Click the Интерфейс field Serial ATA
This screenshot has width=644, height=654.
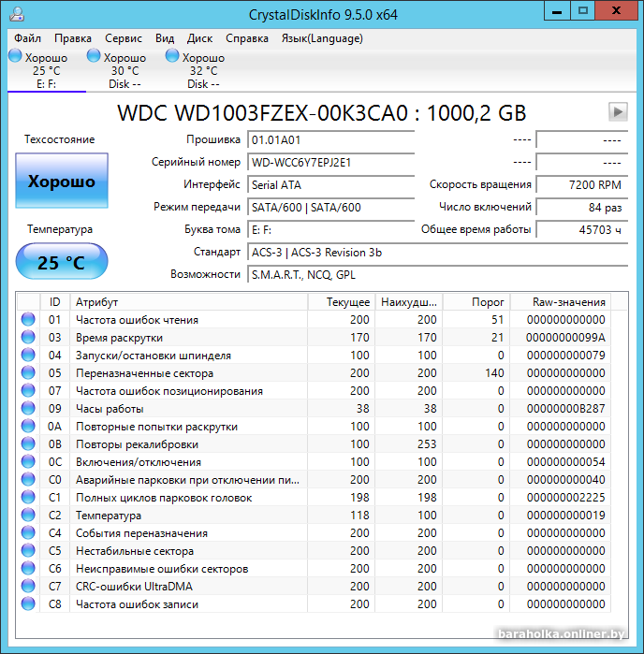click(330, 184)
